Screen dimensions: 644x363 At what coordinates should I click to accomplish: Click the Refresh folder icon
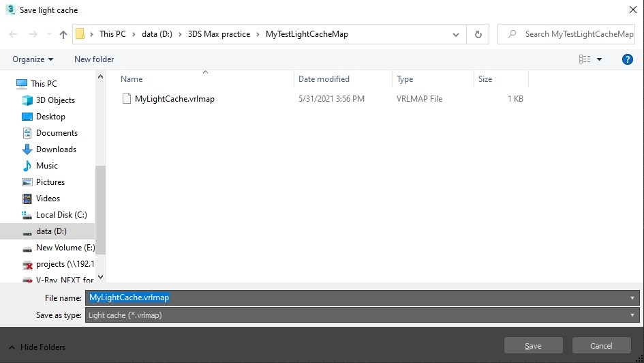pyautogui.click(x=478, y=35)
